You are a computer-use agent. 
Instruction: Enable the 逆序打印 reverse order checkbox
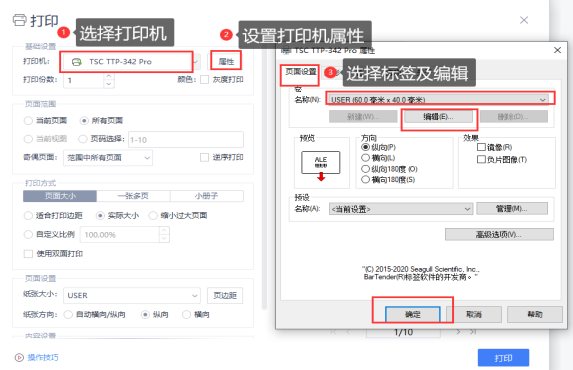coord(204,157)
